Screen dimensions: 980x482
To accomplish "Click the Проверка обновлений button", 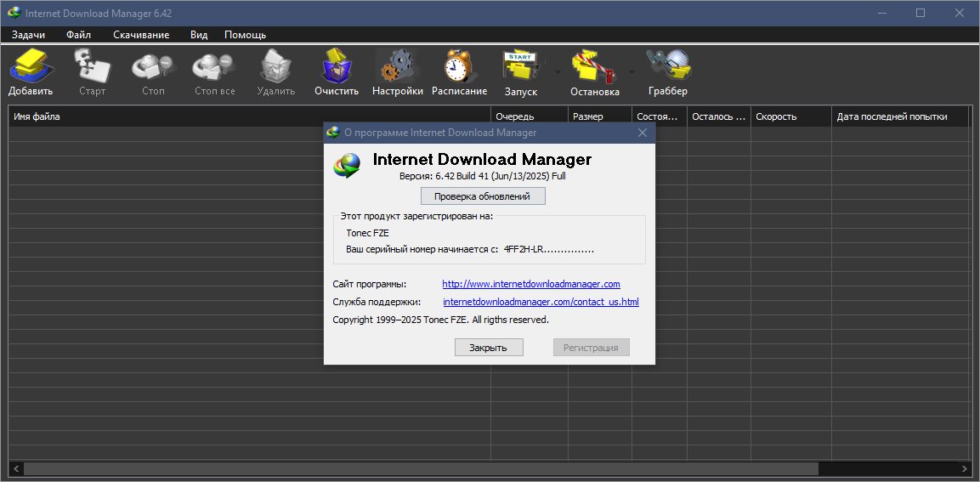I will pos(483,196).
